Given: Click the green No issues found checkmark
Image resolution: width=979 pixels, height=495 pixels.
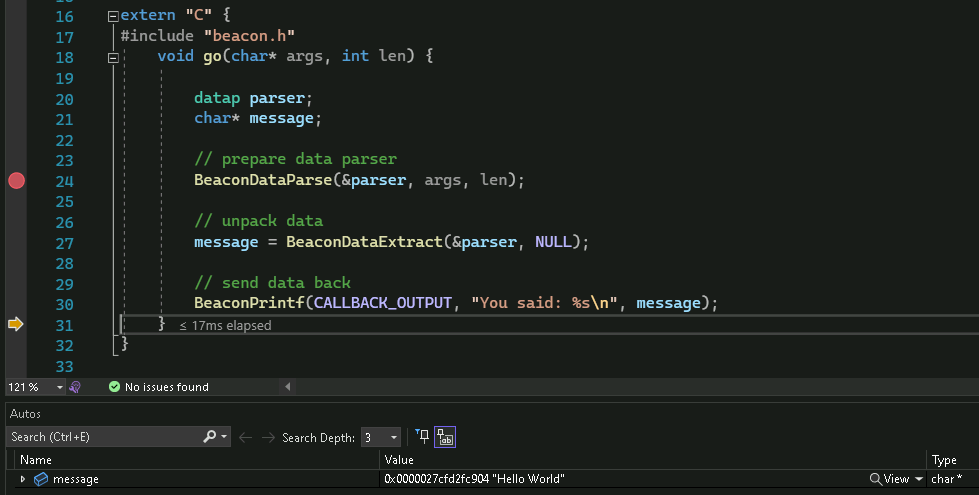Looking at the screenshot, I should point(114,387).
